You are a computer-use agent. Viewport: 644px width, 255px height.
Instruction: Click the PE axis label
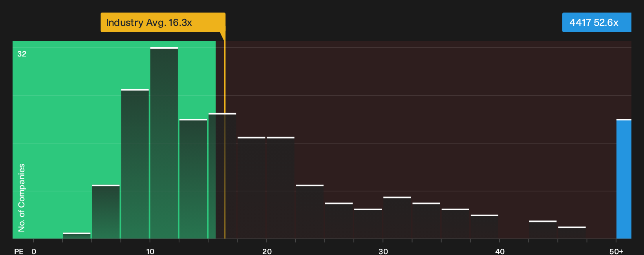point(19,251)
